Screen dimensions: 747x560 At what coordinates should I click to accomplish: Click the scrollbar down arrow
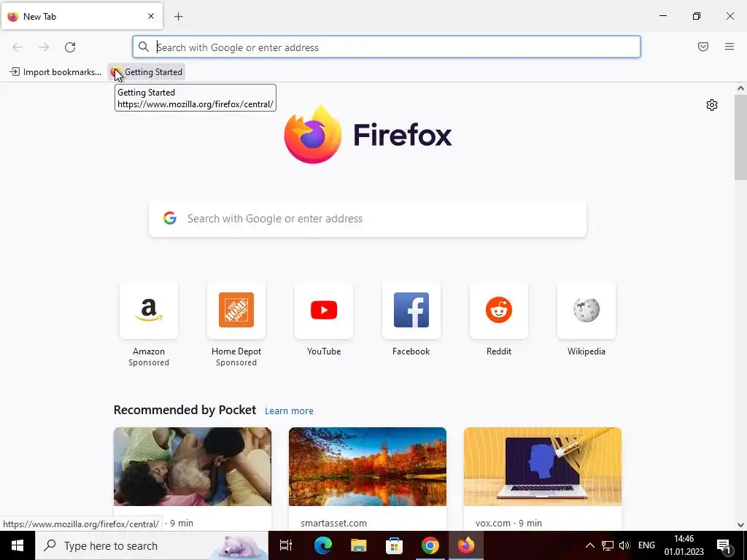740,525
